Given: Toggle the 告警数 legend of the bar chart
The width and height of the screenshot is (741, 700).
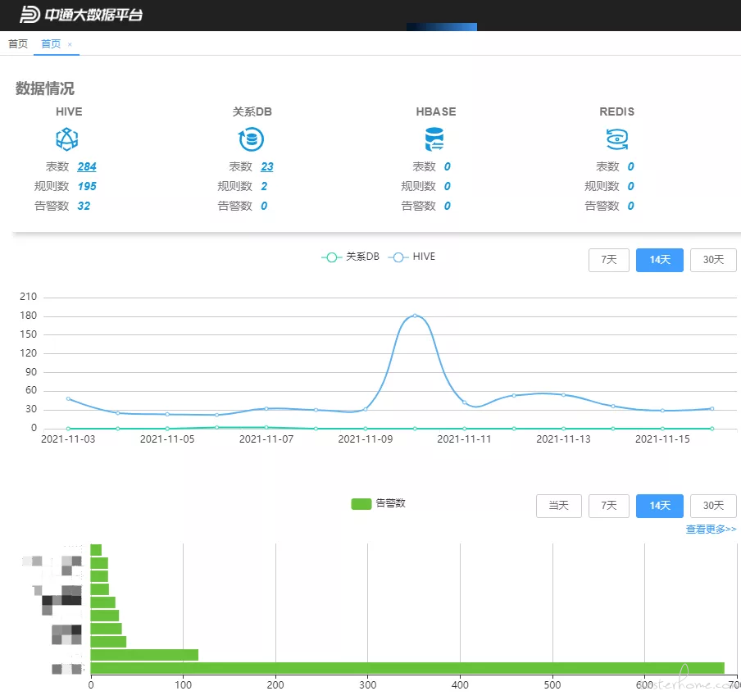Looking at the screenshot, I should [x=379, y=504].
